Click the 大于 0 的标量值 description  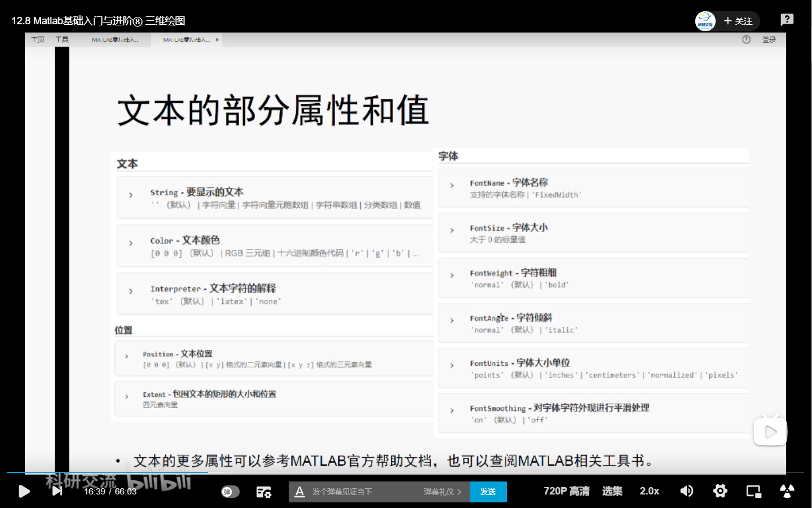[x=497, y=240]
